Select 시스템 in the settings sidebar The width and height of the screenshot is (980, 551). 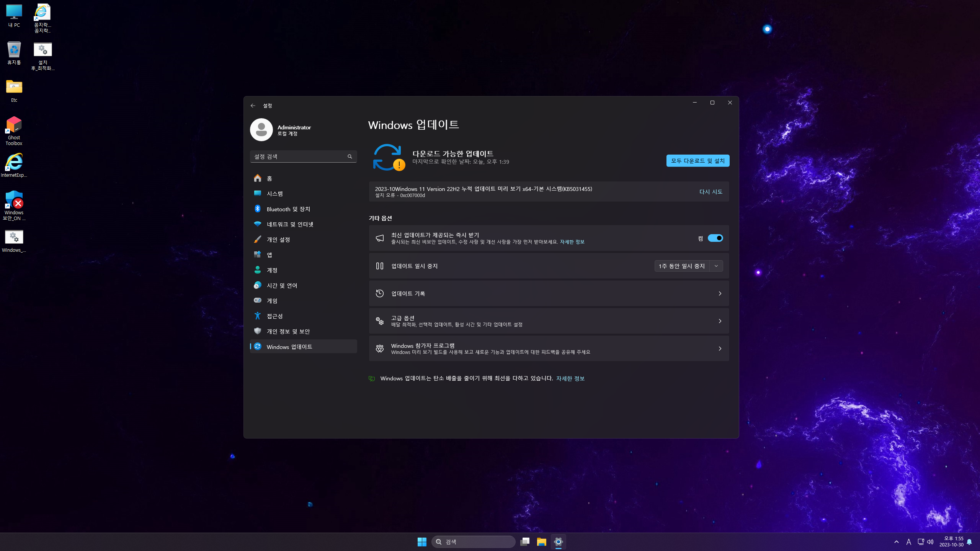pos(275,194)
